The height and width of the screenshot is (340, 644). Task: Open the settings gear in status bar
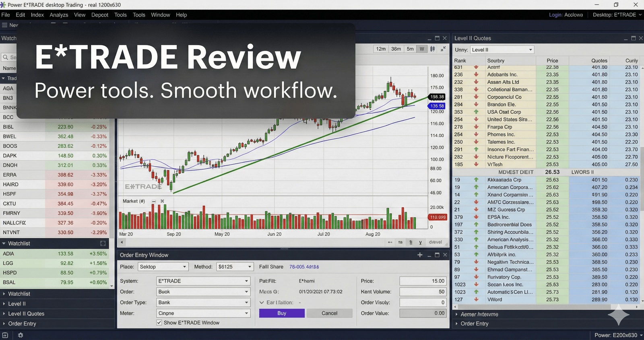click(21, 335)
